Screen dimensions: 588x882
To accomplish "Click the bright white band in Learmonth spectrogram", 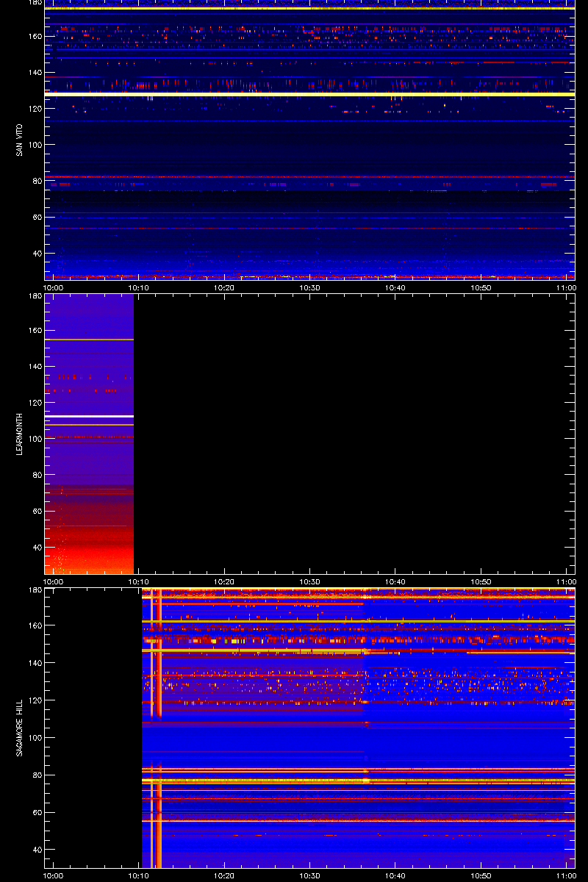I will click(x=89, y=416).
